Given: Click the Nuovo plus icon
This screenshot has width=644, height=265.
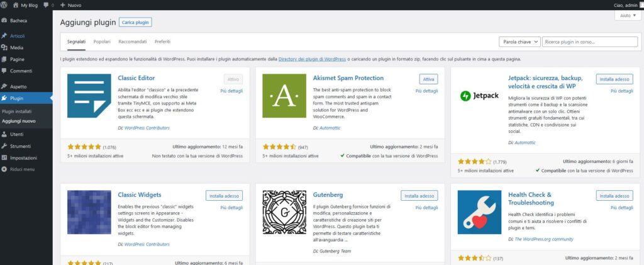Looking at the screenshot, I should click(x=62, y=5).
